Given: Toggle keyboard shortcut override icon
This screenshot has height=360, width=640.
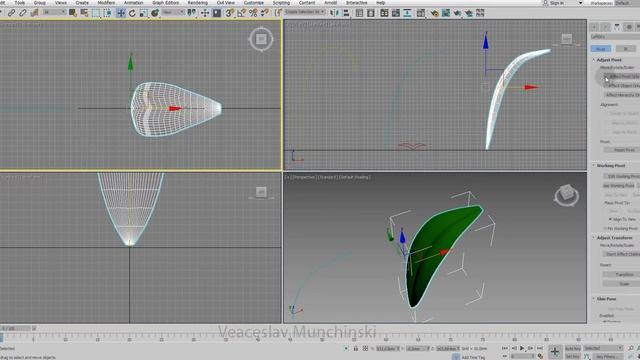Looking at the screenshot, I should tap(217, 13).
